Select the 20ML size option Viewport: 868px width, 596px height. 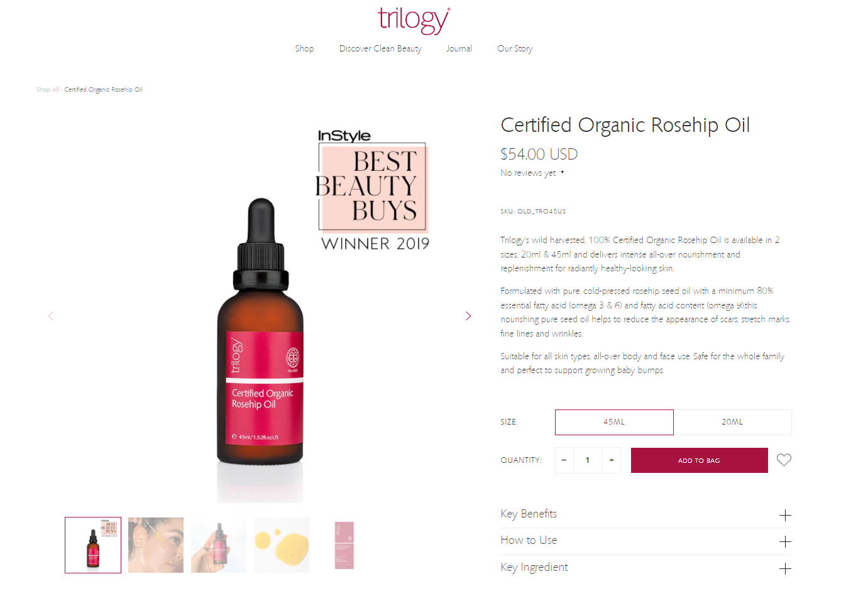(x=732, y=422)
